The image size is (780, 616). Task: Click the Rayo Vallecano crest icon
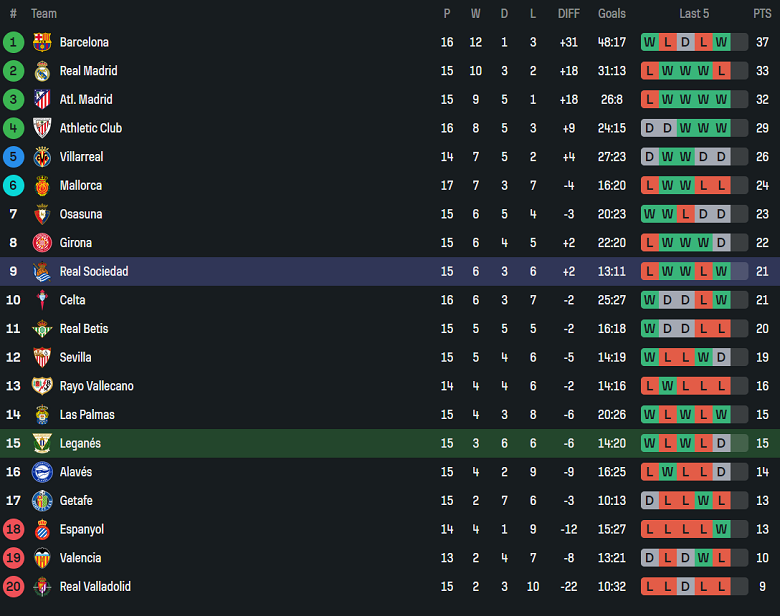(x=41, y=386)
